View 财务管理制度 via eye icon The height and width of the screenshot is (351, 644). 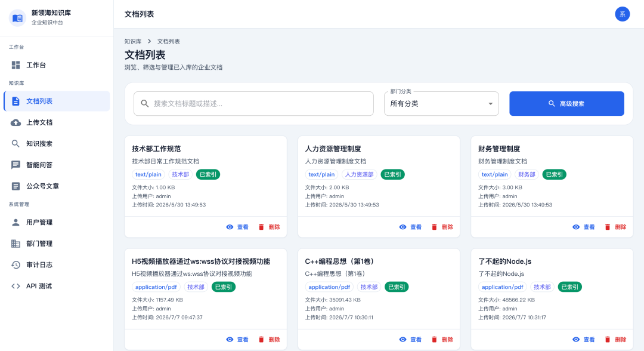[x=576, y=227]
